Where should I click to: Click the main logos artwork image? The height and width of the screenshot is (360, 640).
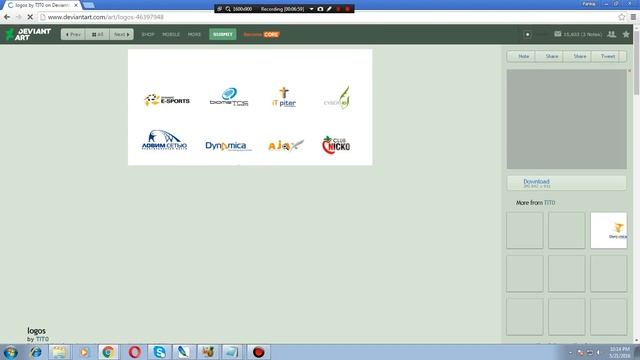[250, 107]
